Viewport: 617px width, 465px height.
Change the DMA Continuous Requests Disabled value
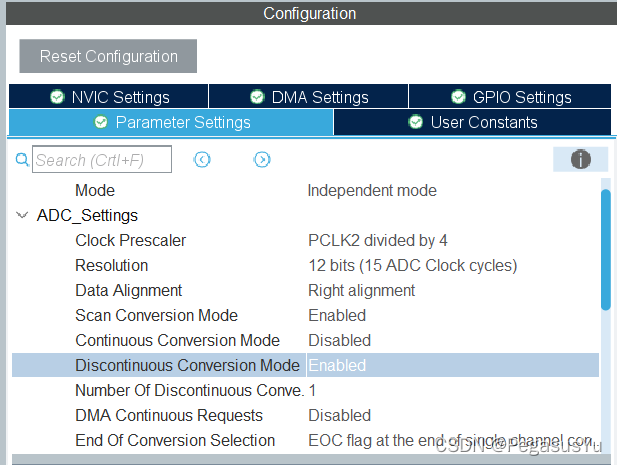pyautogui.click(x=339, y=415)
